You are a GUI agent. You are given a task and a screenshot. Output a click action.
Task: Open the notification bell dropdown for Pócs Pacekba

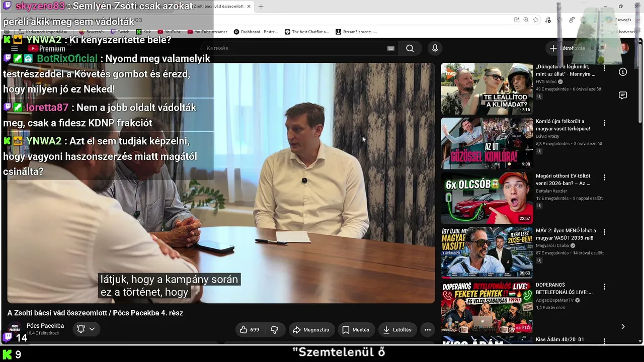pos(86,329)
